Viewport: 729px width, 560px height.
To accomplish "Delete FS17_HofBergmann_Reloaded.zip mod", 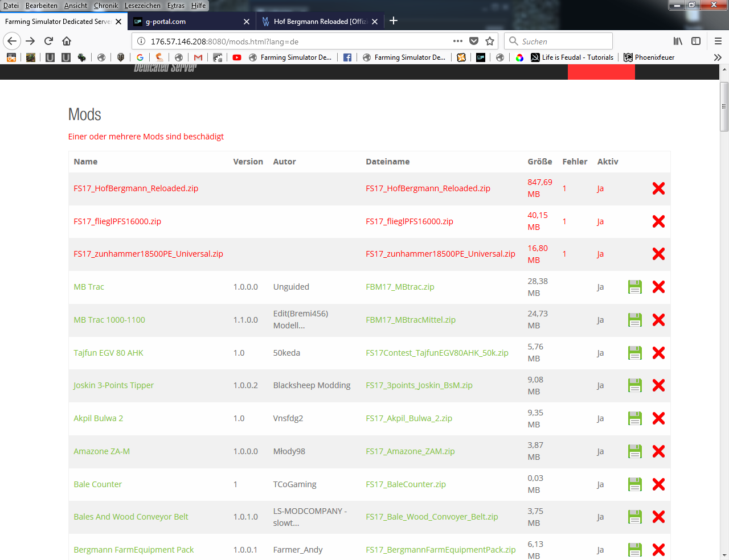I will [659, 188].
